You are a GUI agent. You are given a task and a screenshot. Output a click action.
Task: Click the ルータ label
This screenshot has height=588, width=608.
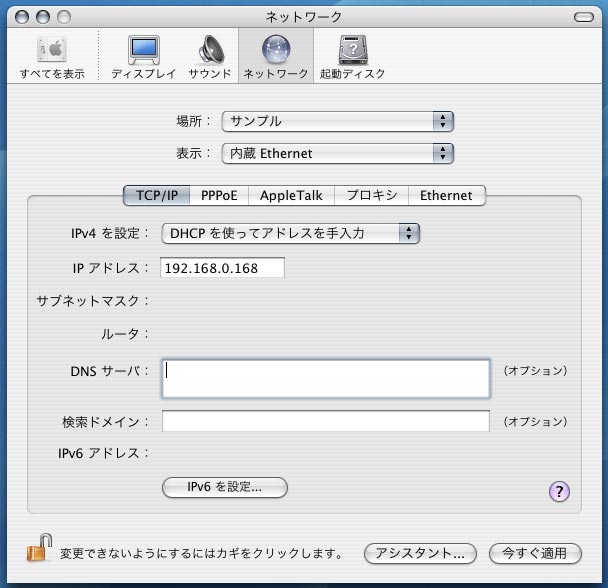(x=125, y=334)
